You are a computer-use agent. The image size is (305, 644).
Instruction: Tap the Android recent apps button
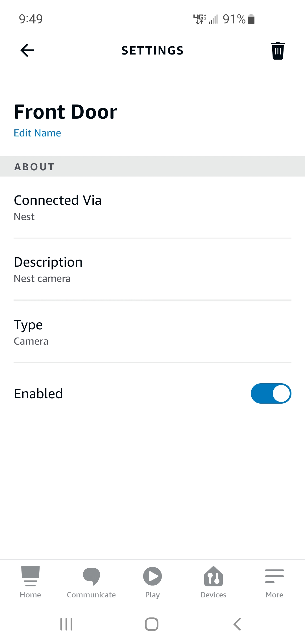(66, 624)
